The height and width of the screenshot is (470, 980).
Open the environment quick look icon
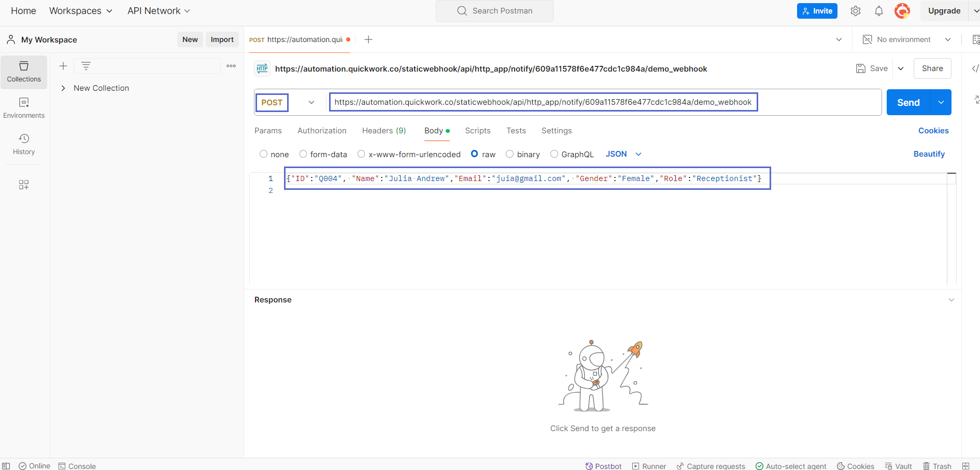tap(975, 39)
